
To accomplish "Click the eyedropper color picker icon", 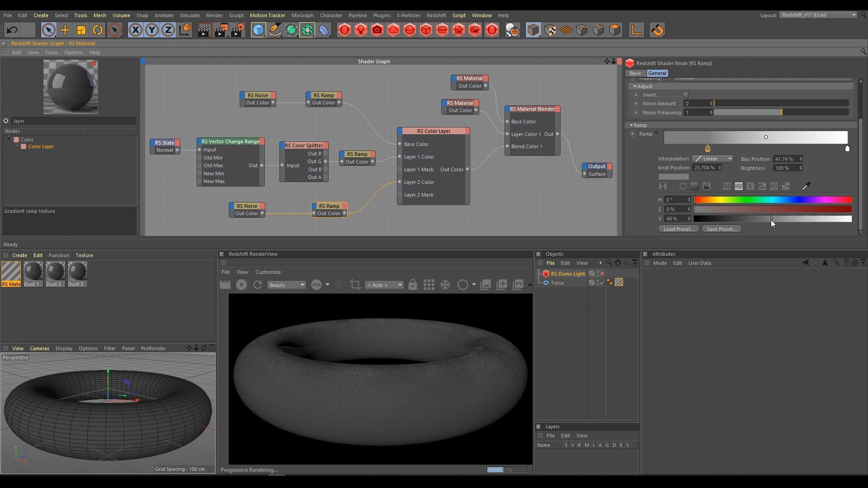I will coord(806,186).
